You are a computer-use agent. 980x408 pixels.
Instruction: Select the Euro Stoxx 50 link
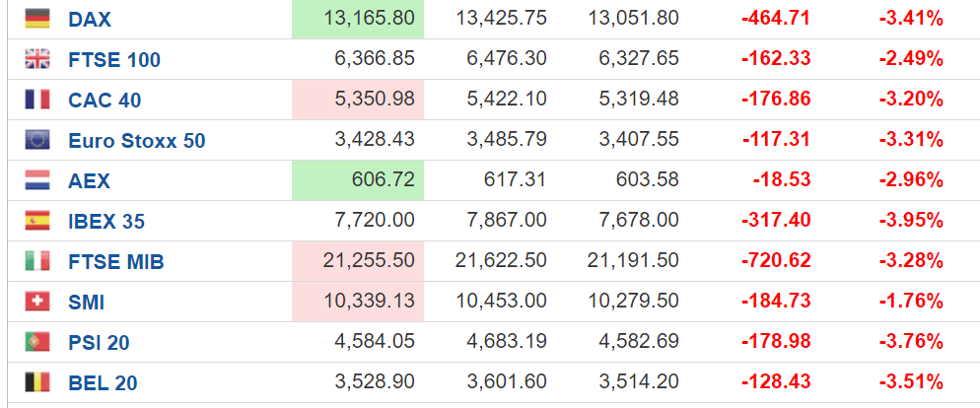(136, 141)
